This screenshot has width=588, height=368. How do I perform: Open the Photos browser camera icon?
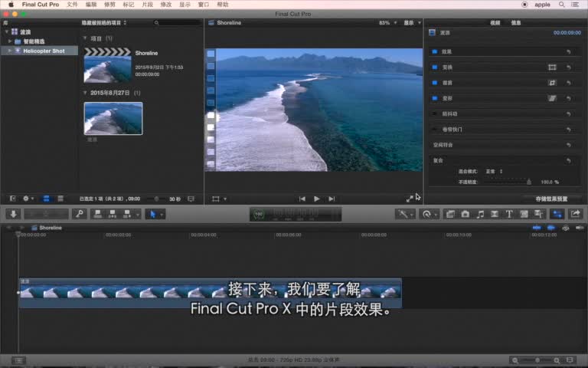(465, 214)
